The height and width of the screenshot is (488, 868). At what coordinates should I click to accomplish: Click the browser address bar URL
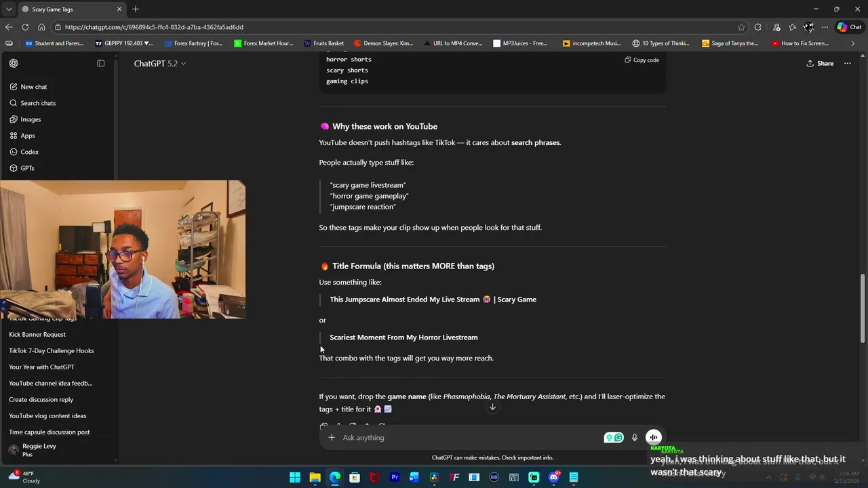coord(154,27)
